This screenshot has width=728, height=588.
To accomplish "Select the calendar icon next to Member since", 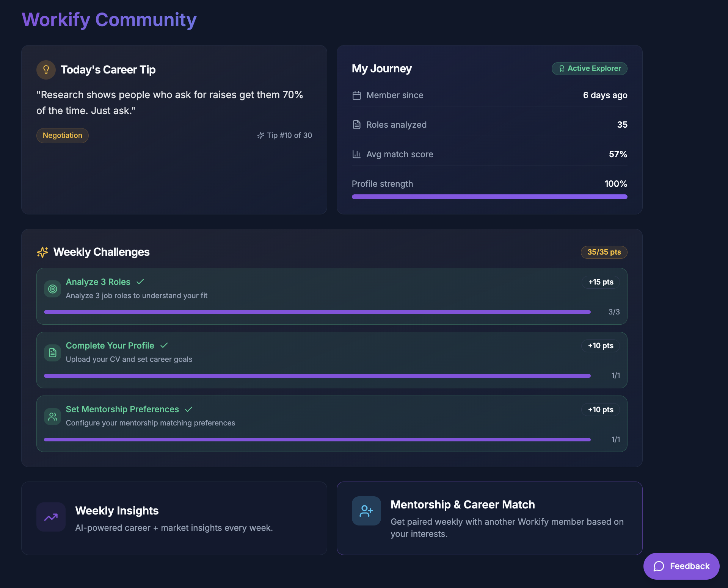I will click(x=357, y=95).
